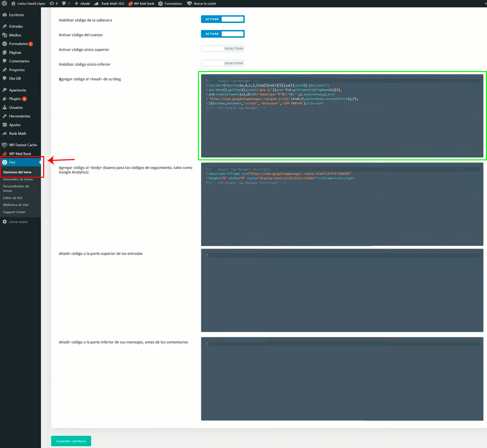
Task: Open Editor de Rol submenu item
Action: tap(12, 198)
